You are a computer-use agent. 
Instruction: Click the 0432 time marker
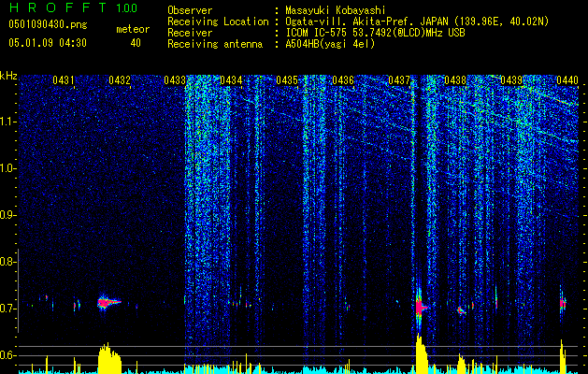120,80
